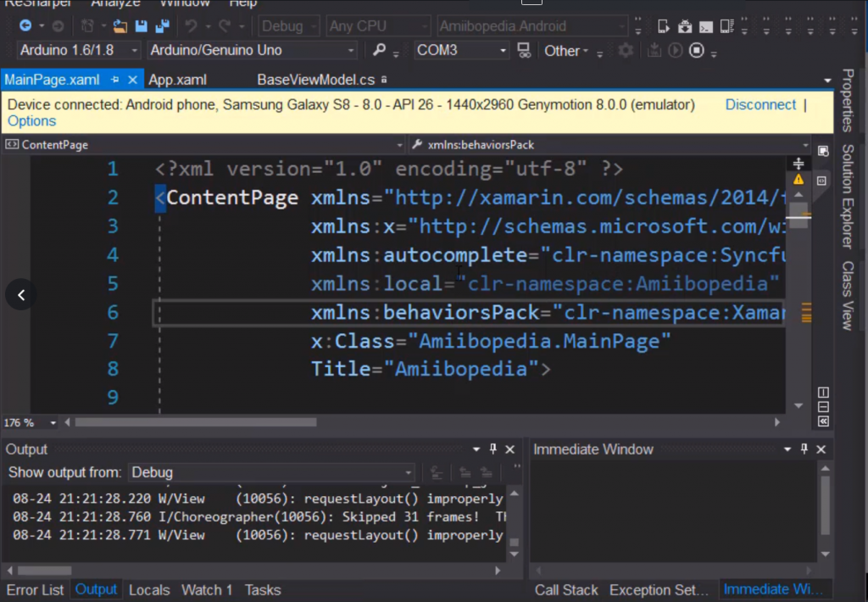Open the Arduino/Genuino Uno board dropdown
The width and height of the screenshot is (868, 602).
pos(252,50)
